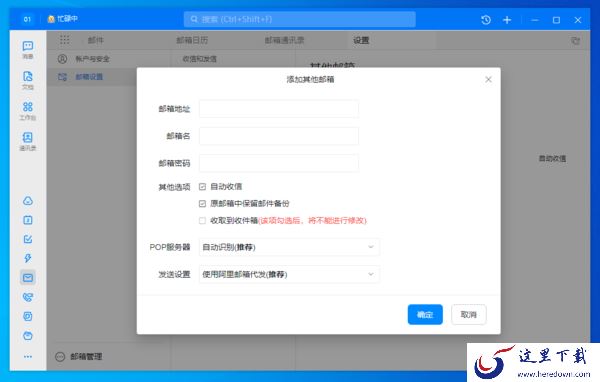Screen dimensions: 600x382
Task: Minimize the application window
Action: coord(535,20)
